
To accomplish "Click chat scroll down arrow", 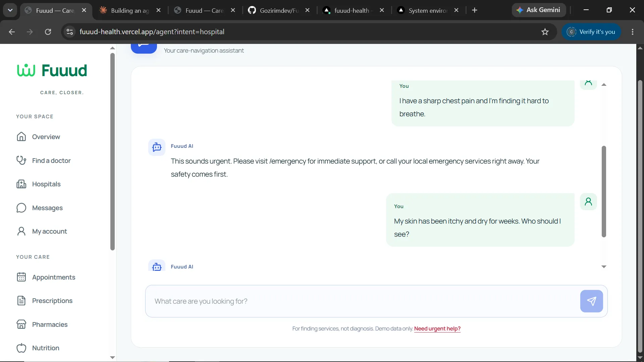I will [604, 267].
